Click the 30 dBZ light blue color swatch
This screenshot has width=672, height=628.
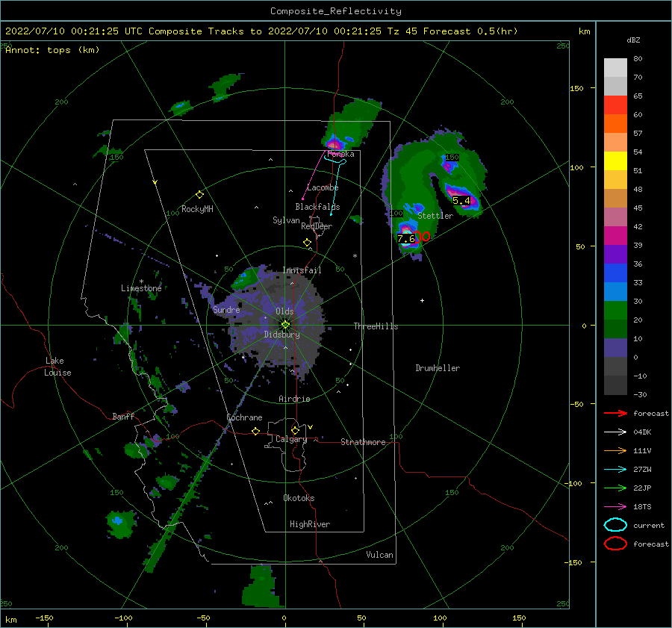[615, 291]
